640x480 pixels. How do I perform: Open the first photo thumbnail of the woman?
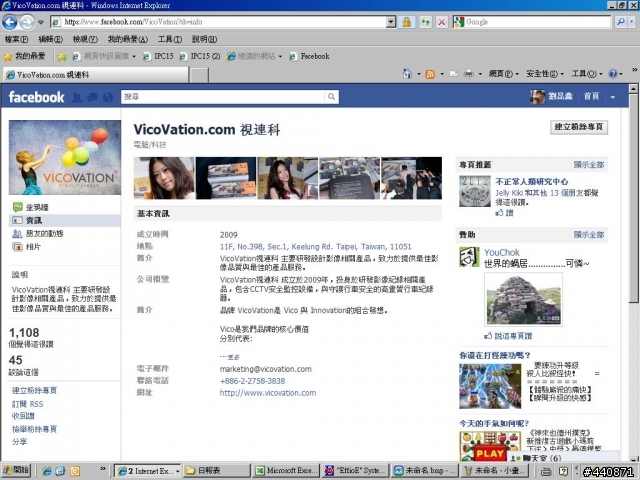(164, 178)
